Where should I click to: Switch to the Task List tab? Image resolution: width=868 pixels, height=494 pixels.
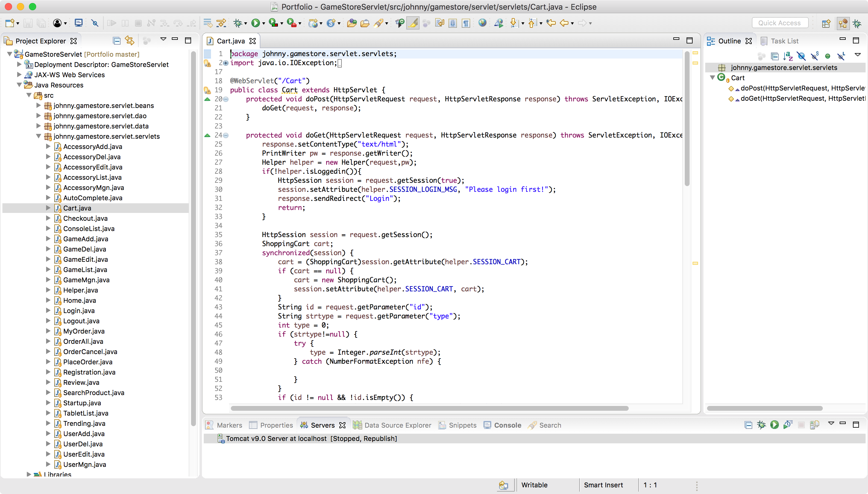tap(779, 41)
